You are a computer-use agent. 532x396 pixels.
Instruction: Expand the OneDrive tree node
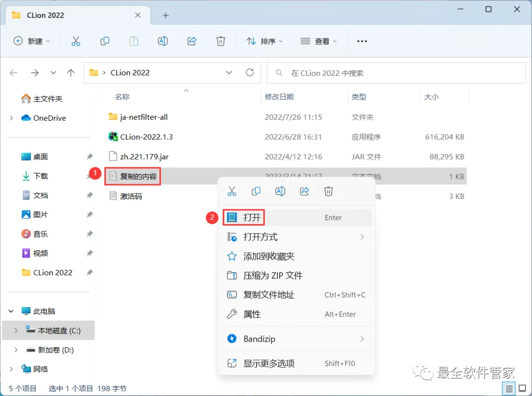click(x=11, y=118)
